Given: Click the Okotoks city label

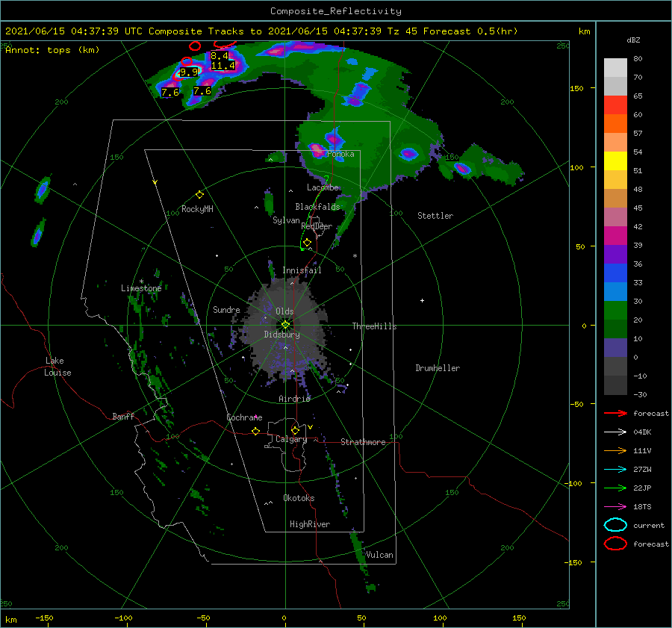Looking at the screenshot, I should [x=299, y=497].
